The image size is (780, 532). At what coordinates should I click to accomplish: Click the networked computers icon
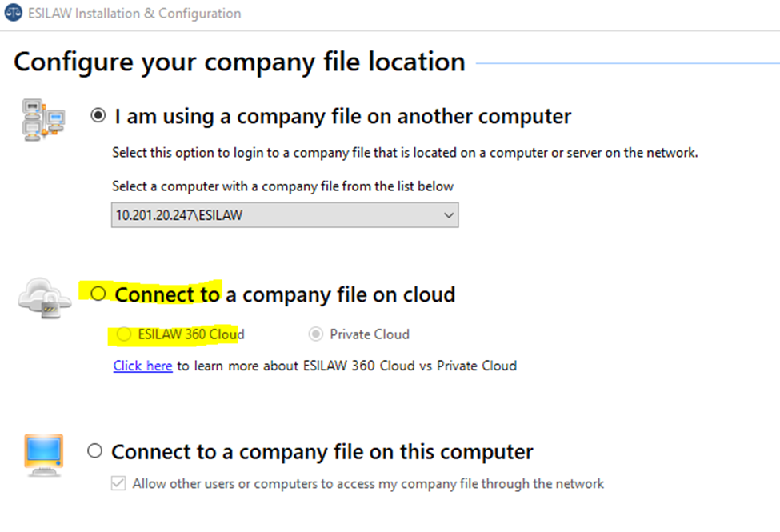[x=43, y=119]
